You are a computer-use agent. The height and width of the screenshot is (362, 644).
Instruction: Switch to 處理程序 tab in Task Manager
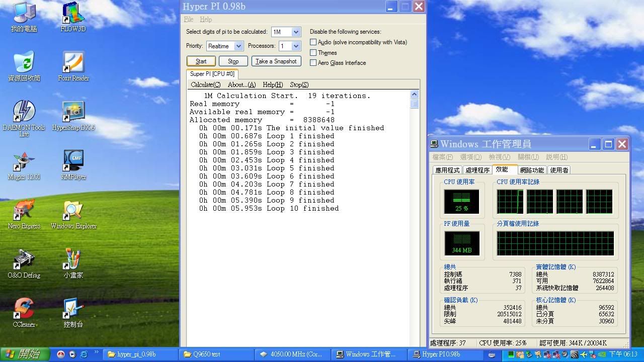click(477, 170)
